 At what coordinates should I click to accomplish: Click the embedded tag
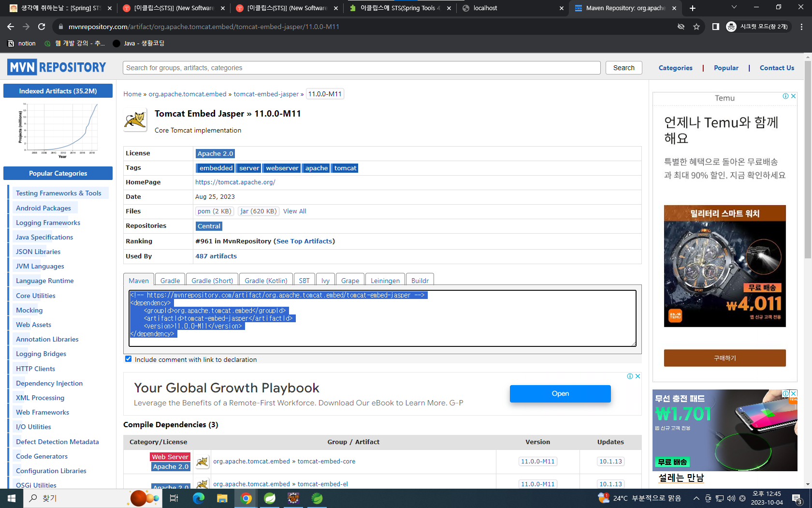tap(215, 168)
